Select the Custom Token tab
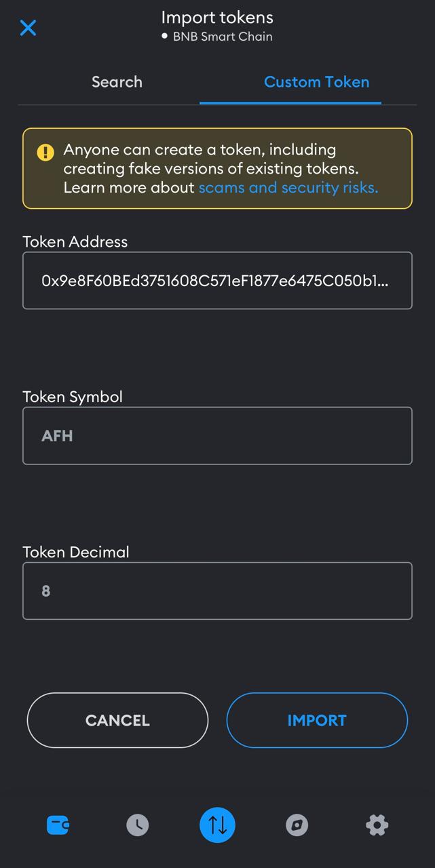 (x=316, y=82)
